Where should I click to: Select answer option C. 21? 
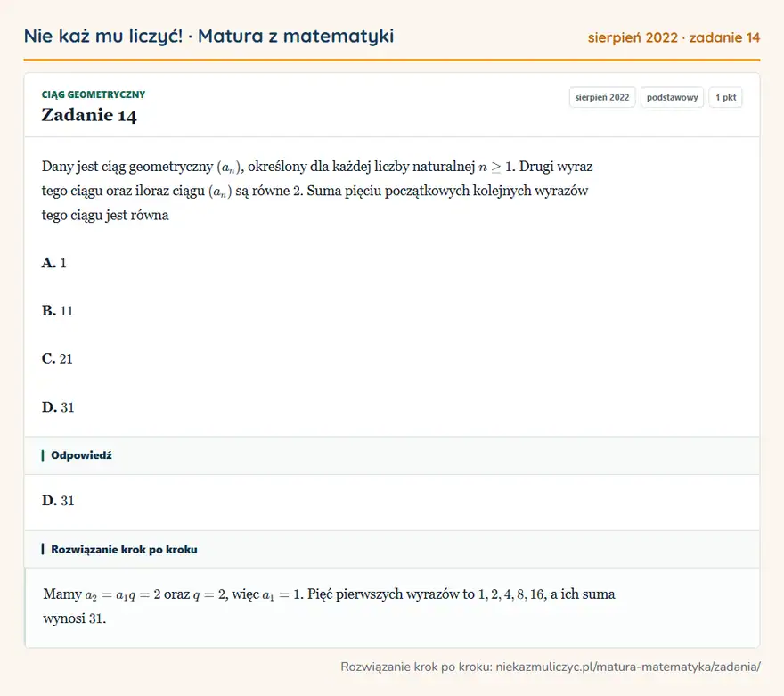tap(57, 359)
